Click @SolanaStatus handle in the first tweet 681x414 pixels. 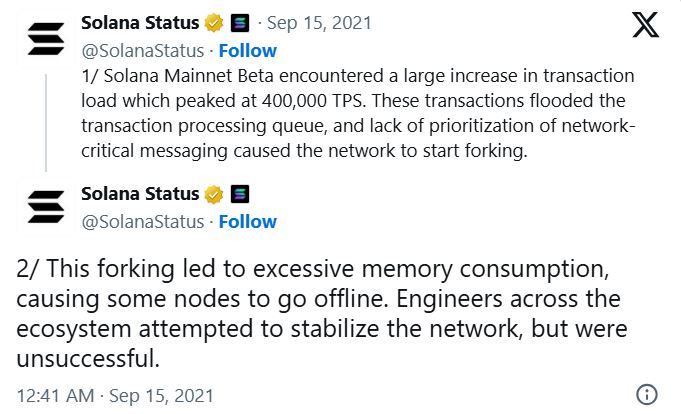coord(143,51)
